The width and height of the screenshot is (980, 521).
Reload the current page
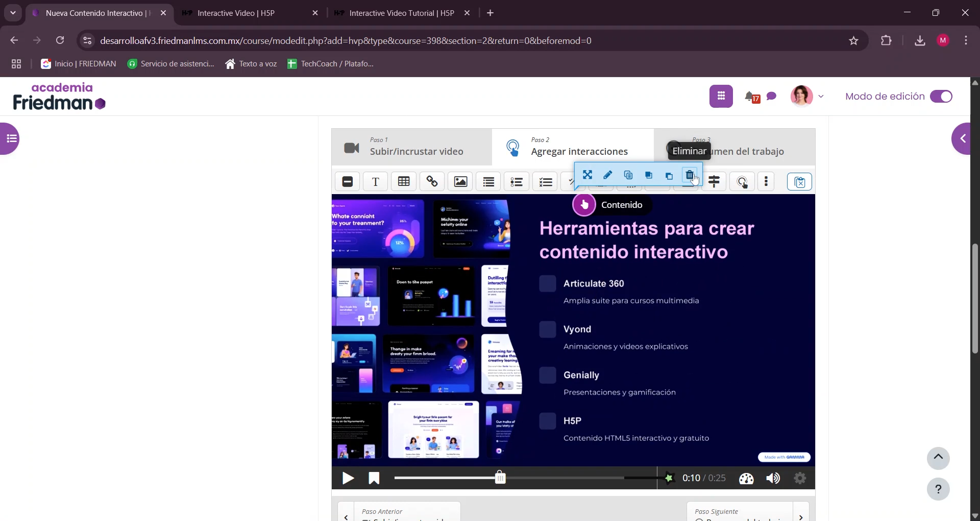tap(60, 41)
